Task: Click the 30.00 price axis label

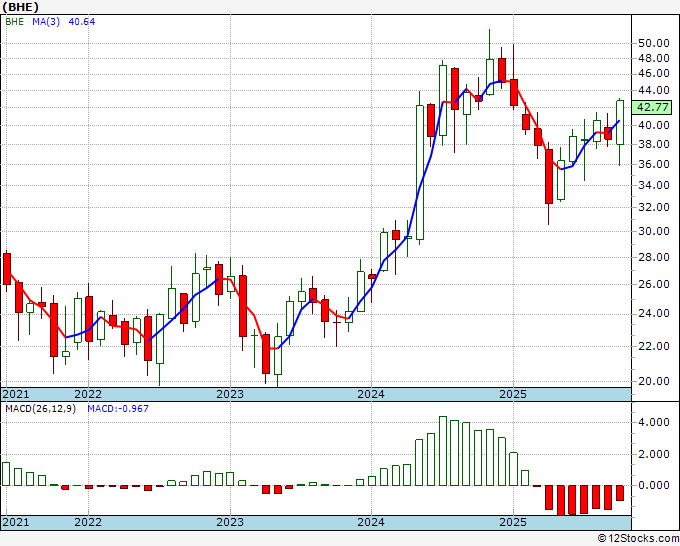Action: (653, 231)
